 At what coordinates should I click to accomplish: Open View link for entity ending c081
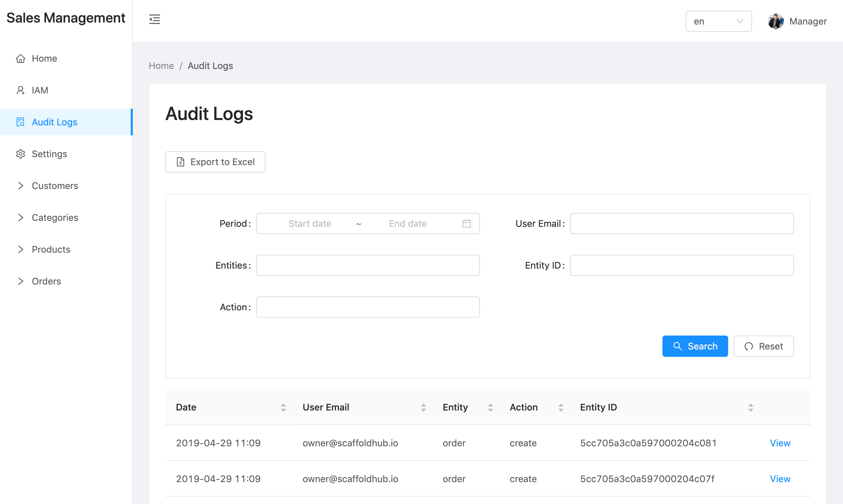(x=780, y=443)
